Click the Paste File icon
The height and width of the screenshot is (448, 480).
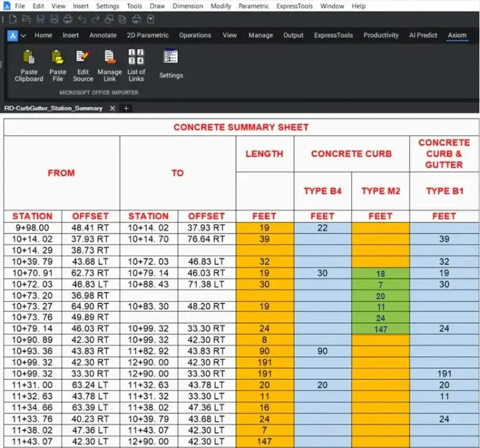pos(57,57)
